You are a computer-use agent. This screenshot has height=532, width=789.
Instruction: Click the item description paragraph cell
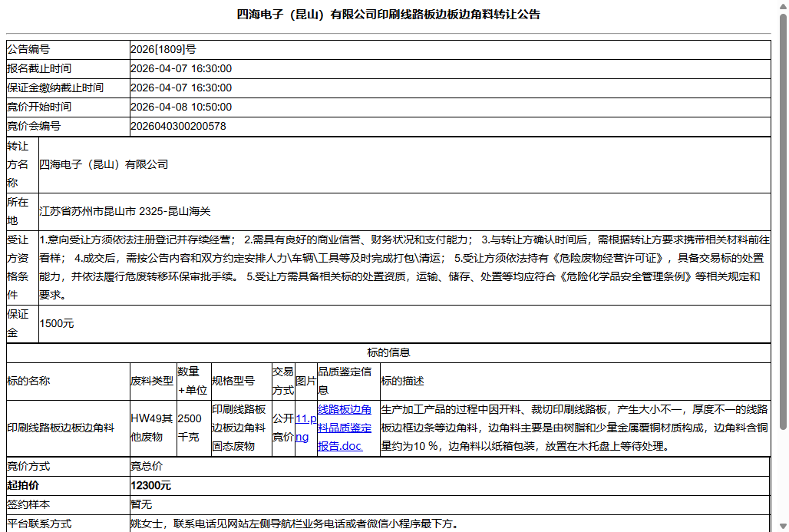pos(575,428)
